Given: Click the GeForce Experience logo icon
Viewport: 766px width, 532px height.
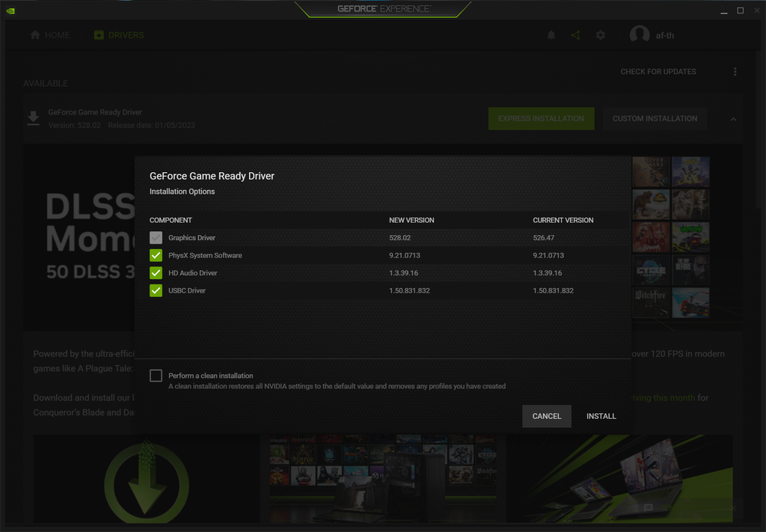Looking at the screenshot, I should (10, 10).
